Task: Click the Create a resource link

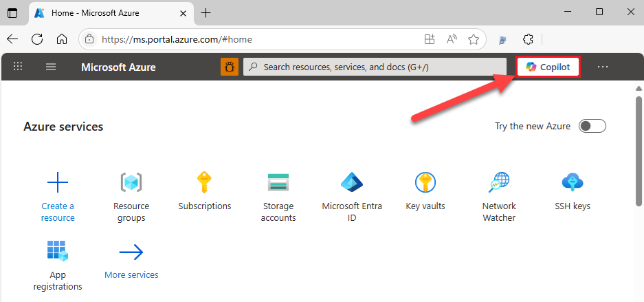Action: click(x=58, y=211)
